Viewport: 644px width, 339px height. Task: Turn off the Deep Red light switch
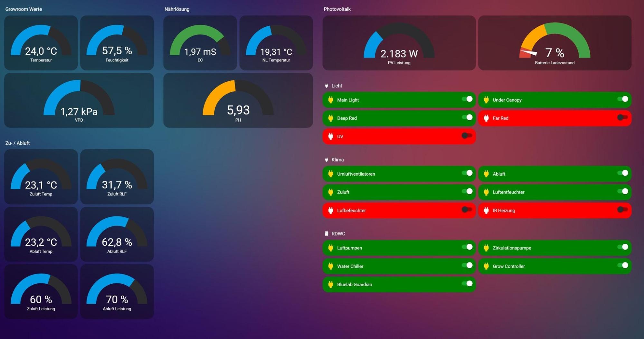[x=467, y=118]
